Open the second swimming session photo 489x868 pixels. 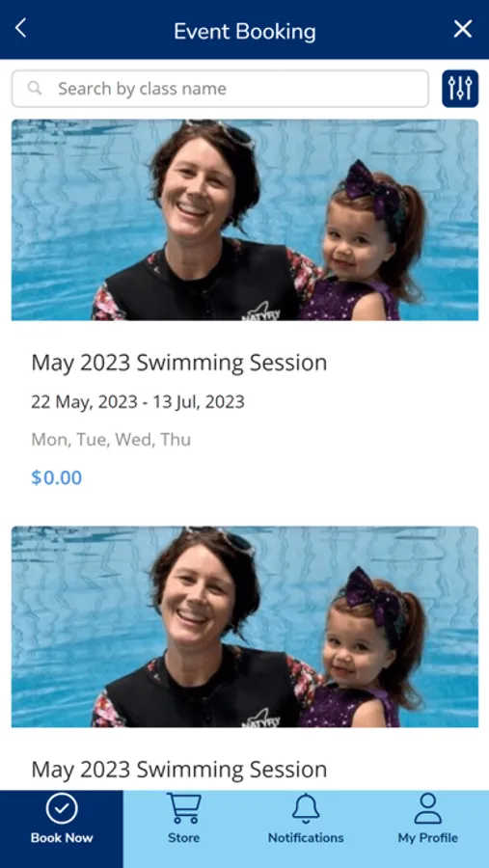[x=245, y=627]
